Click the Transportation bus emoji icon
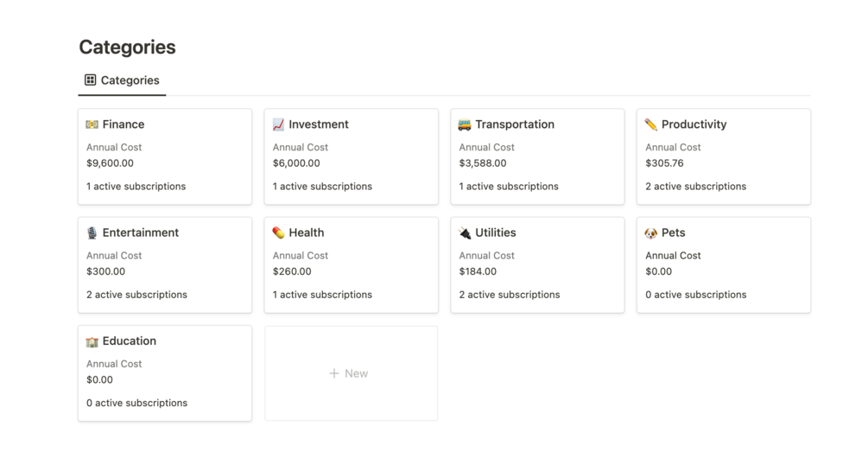 [465, 124]
